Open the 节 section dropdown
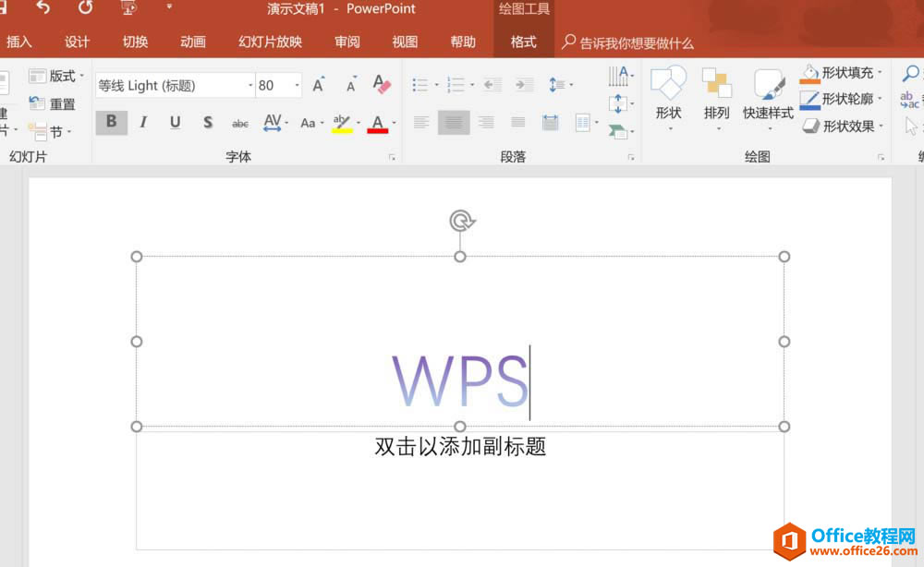 tap(50, 131)
